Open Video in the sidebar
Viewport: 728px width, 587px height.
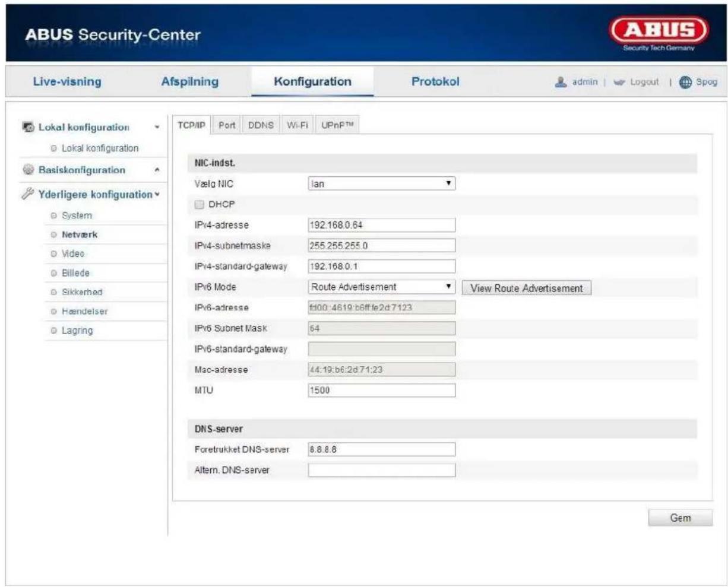[73, 253]
